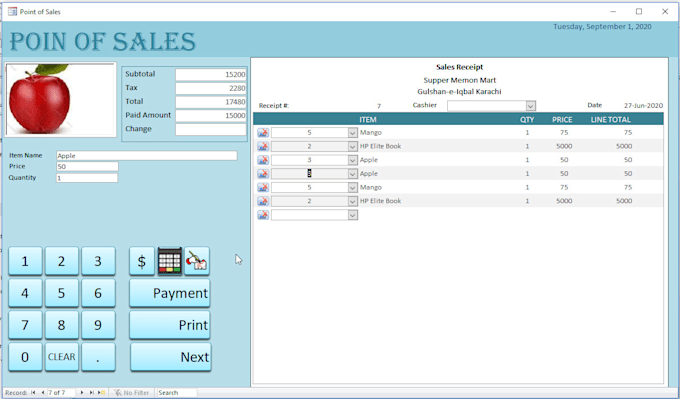Click the date Tuesday, September 1, 2020
The height and width of the screenshot is (399, 680).
[x=602, y=26]
